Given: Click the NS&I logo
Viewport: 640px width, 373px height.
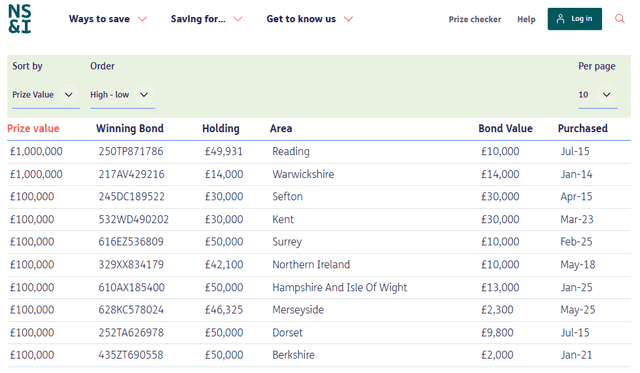Looking at the screenshot, I should click(x=20, y=19).
